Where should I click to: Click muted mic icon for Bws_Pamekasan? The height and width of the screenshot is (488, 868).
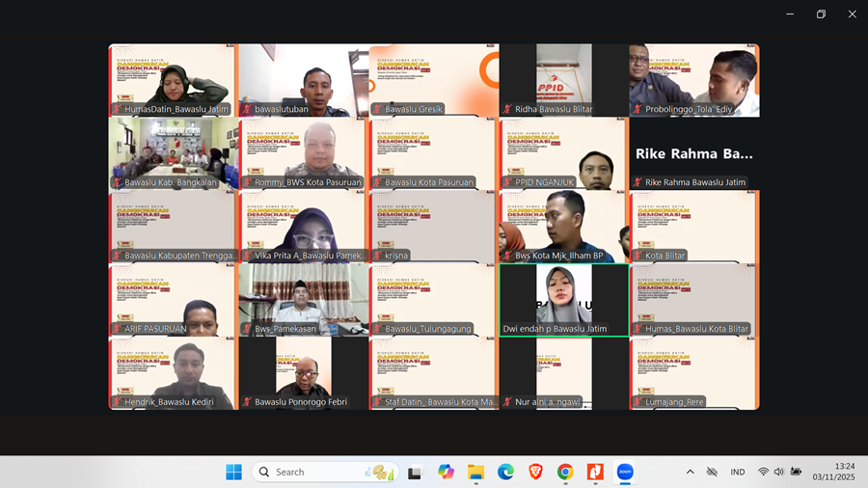coord(248,329)
